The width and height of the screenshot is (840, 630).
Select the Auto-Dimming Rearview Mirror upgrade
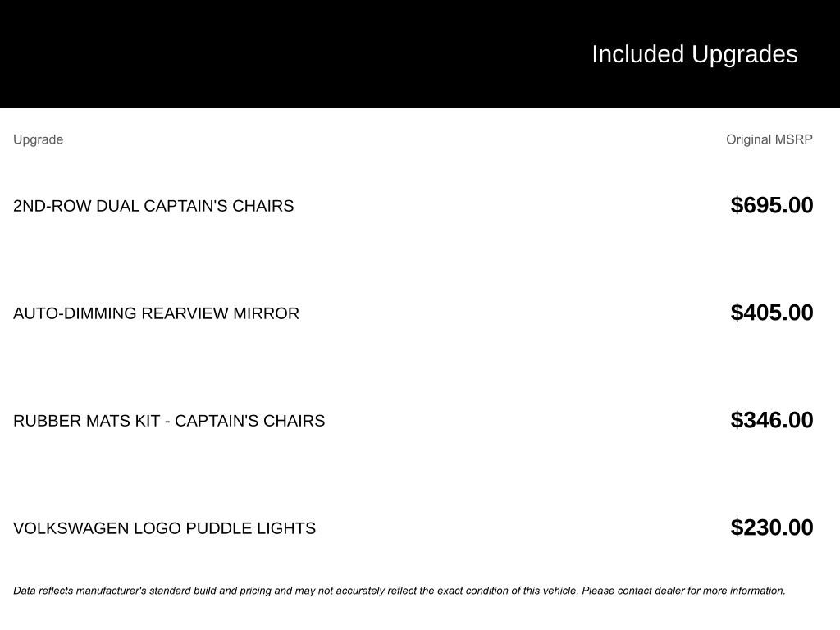coord(156,313)
